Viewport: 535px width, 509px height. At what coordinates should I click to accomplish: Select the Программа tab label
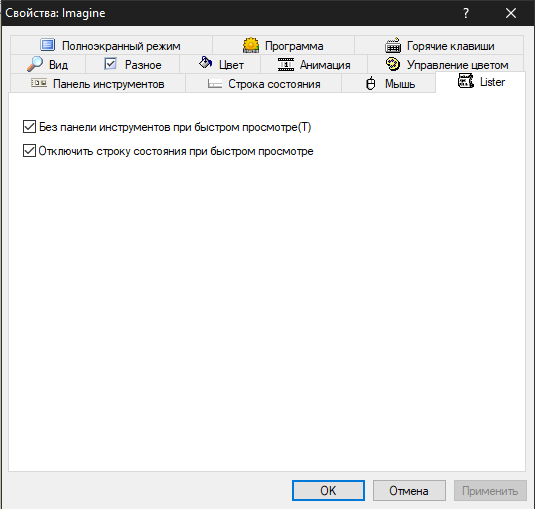point(294,46)
